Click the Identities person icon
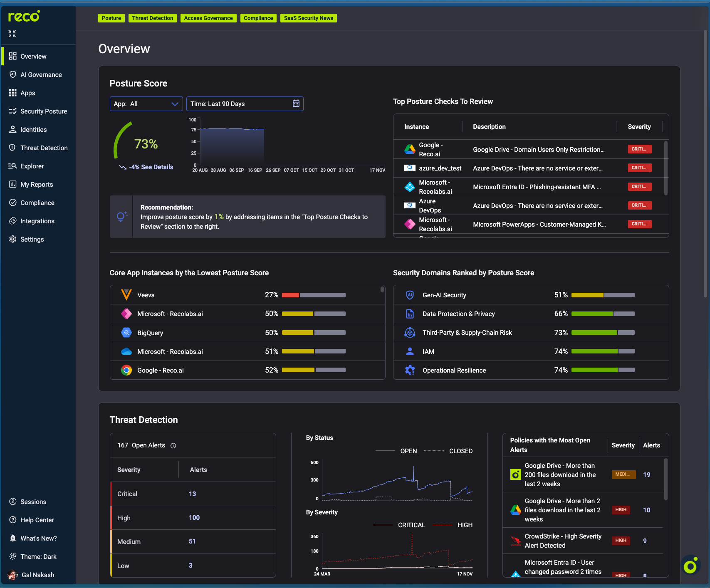The image size is (710, 588). click(x=13, y=129)
